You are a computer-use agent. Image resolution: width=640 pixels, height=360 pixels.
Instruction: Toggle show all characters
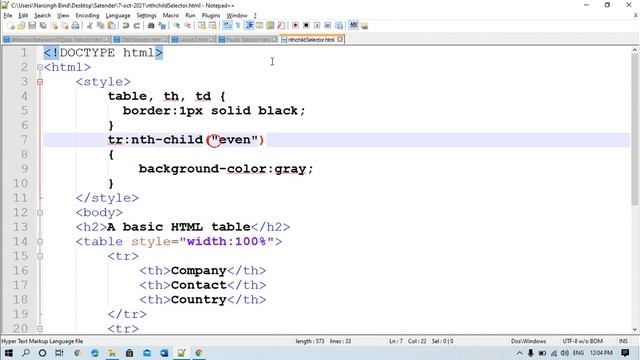click(238, 26)
